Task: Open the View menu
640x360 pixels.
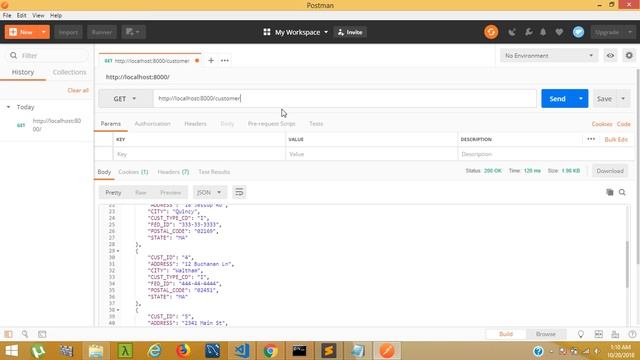Action: coord(38,15)
